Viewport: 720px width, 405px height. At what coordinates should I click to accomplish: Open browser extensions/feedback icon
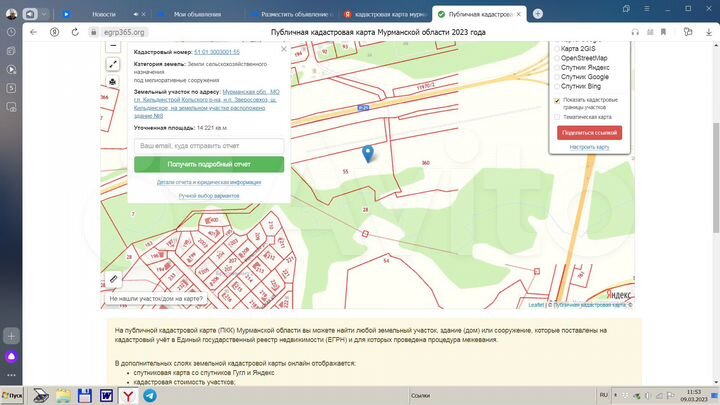click(688, 32)
